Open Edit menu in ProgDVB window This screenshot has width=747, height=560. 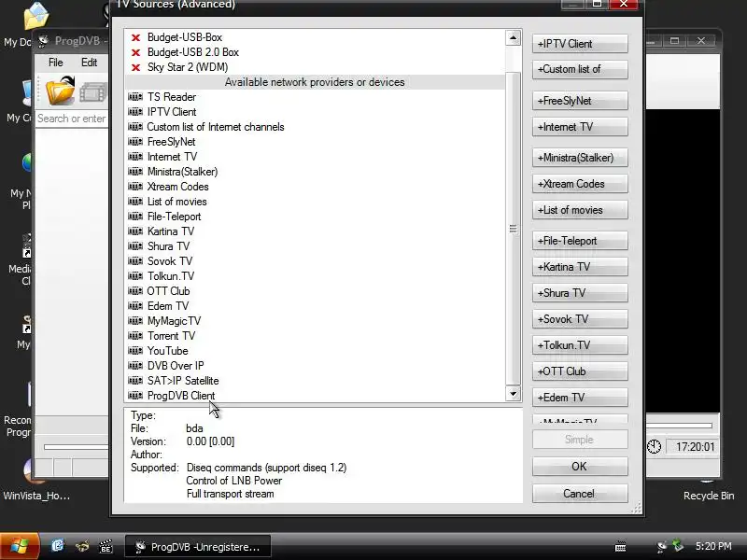pyautogui.click(x=89, y=63)
